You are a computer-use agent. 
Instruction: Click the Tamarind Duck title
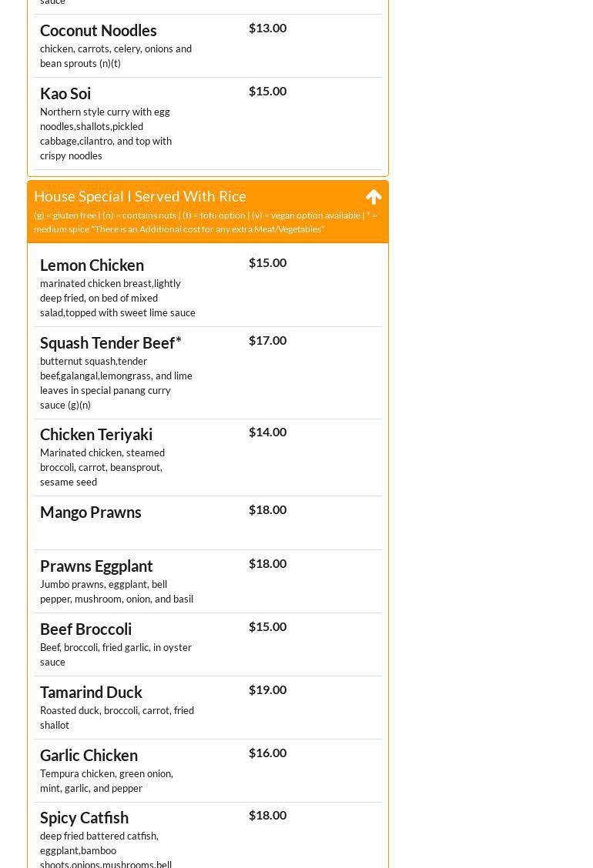click(x=91, y=692)
